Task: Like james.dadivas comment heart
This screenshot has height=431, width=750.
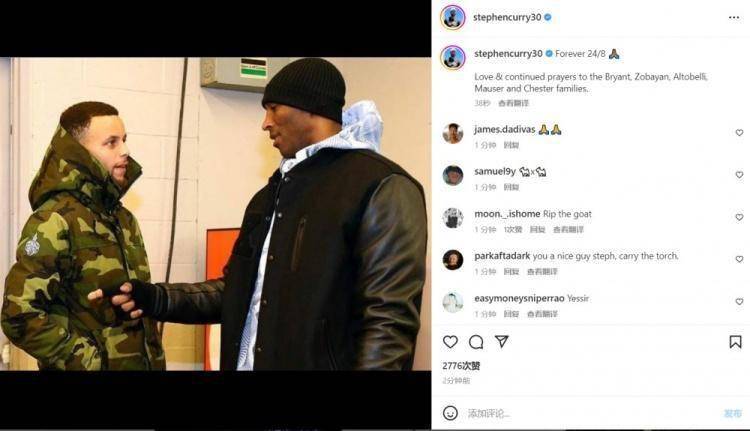Action: (x=739, y=133)
